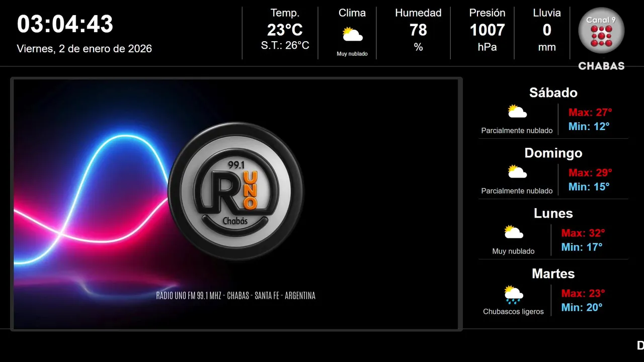This screenshot has width=644, height=362.
Task: Click the CHABAS text under the logo
Action: (x=601, y=66)
